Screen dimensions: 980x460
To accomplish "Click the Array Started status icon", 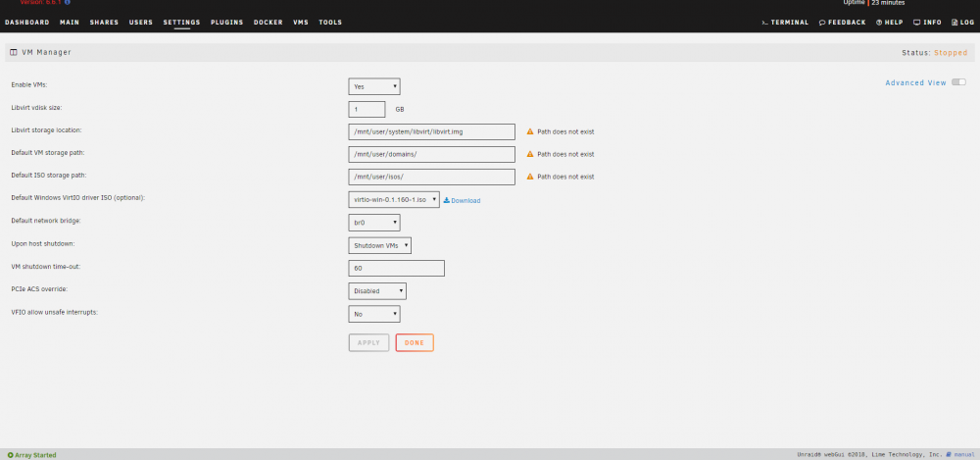I will (10, 455).
